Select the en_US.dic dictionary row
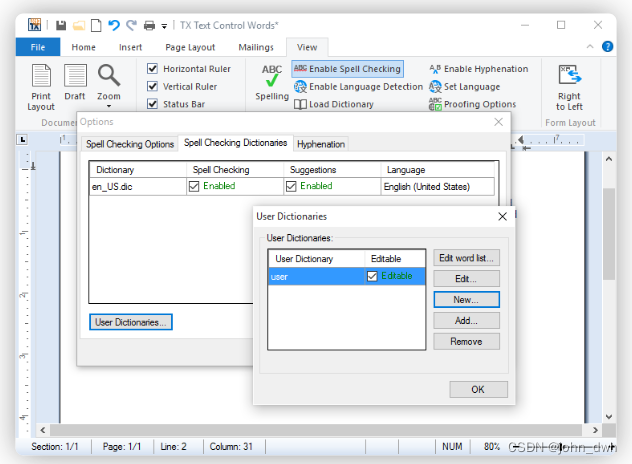Viewport: 632px width, 464px height. (292, 186)
